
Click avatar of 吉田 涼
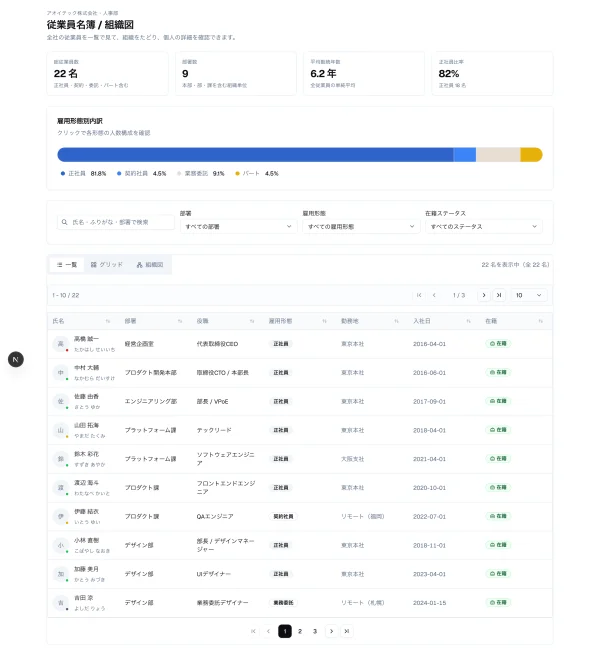point(61,603)
